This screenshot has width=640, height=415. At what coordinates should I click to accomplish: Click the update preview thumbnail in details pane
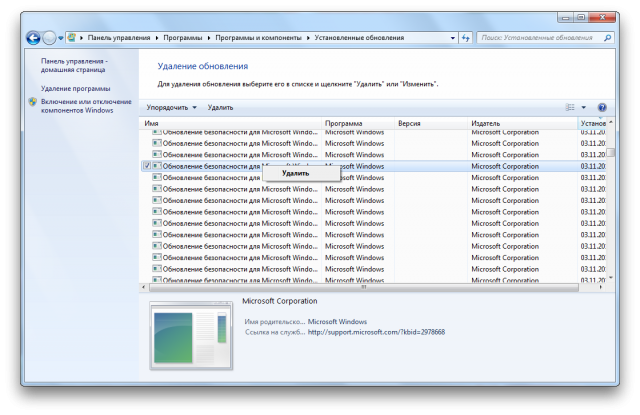tap(191, 335)
